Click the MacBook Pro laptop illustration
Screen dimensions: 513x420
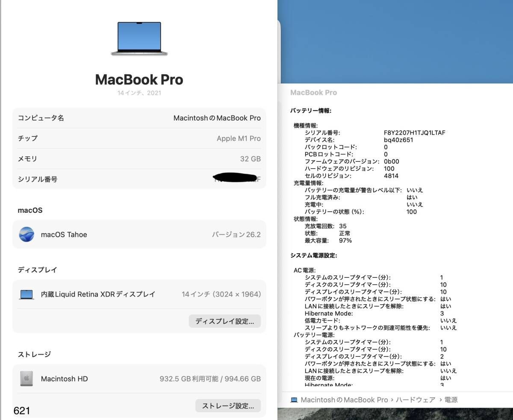139,38
